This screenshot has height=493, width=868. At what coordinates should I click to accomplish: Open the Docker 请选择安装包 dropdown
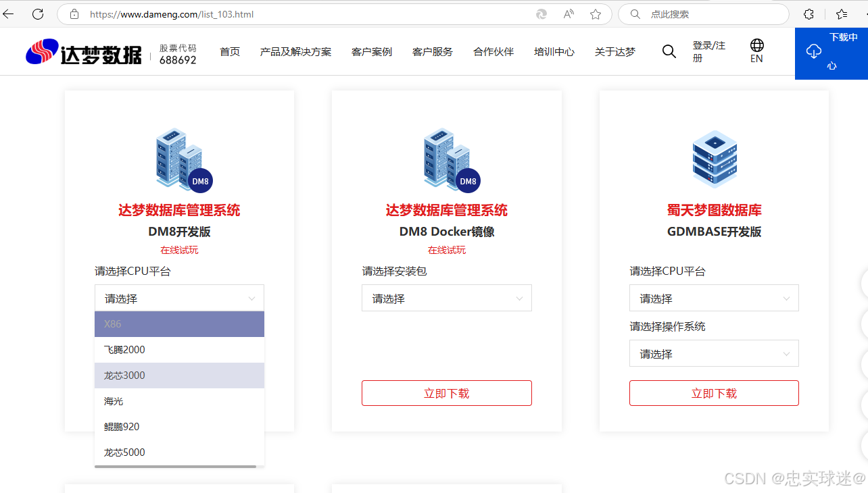point(447,299)
